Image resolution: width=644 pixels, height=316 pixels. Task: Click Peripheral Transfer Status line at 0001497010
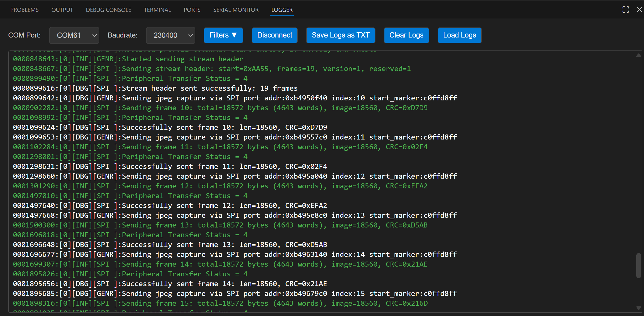(x=130, y=196)
